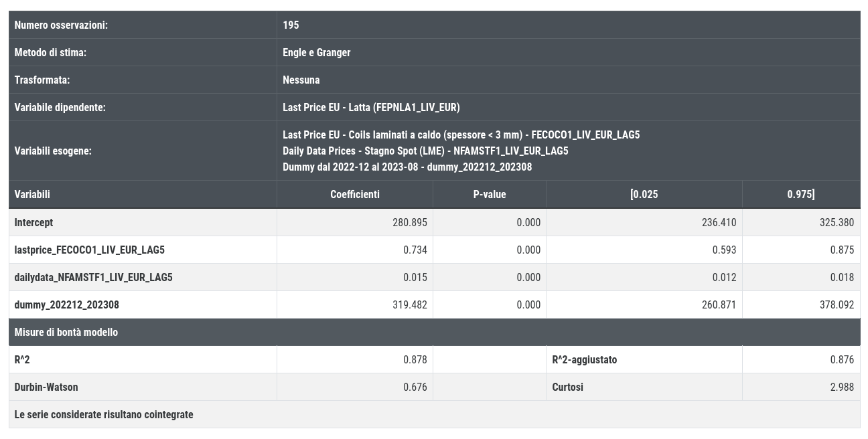This screenshot has height=439, width=868.
Task: Click the observations value 195
Action: 291,25
